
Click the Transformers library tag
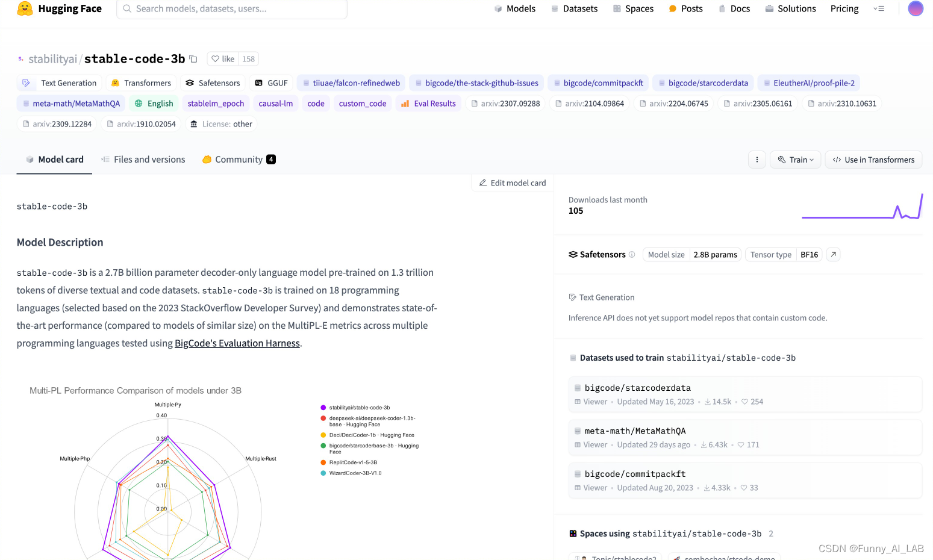tap(141, 83)
